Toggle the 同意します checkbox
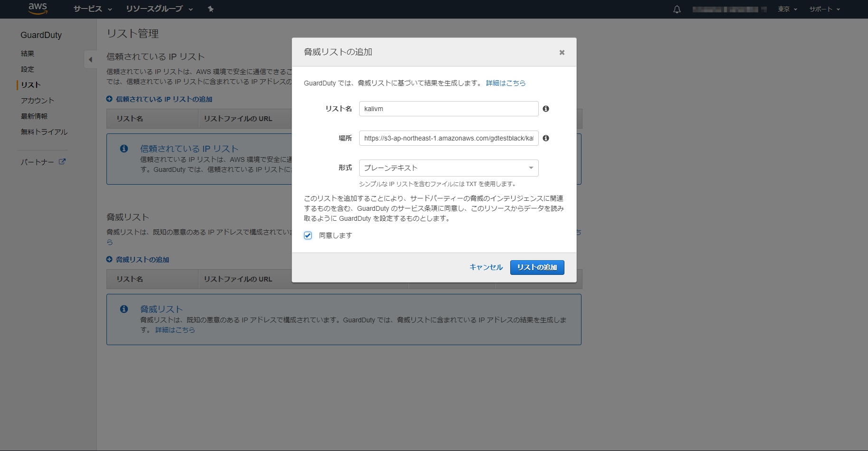868x451 pixels. (308, 235)
